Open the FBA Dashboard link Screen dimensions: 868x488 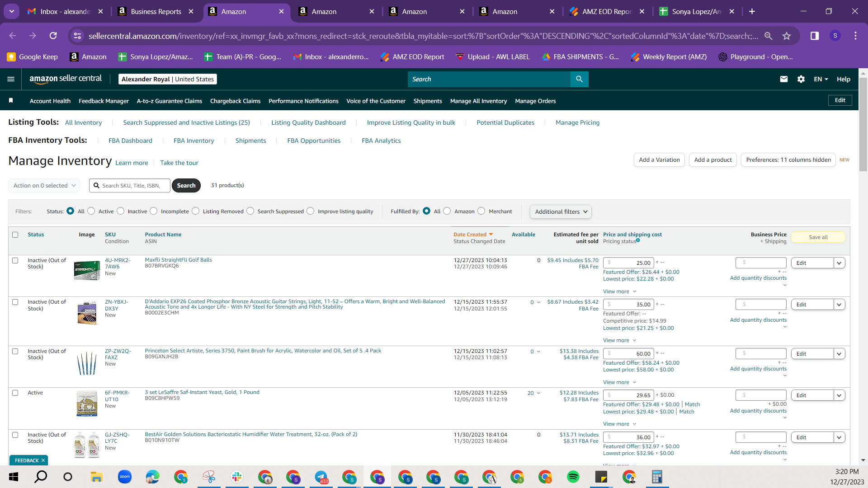click(130, 141)
